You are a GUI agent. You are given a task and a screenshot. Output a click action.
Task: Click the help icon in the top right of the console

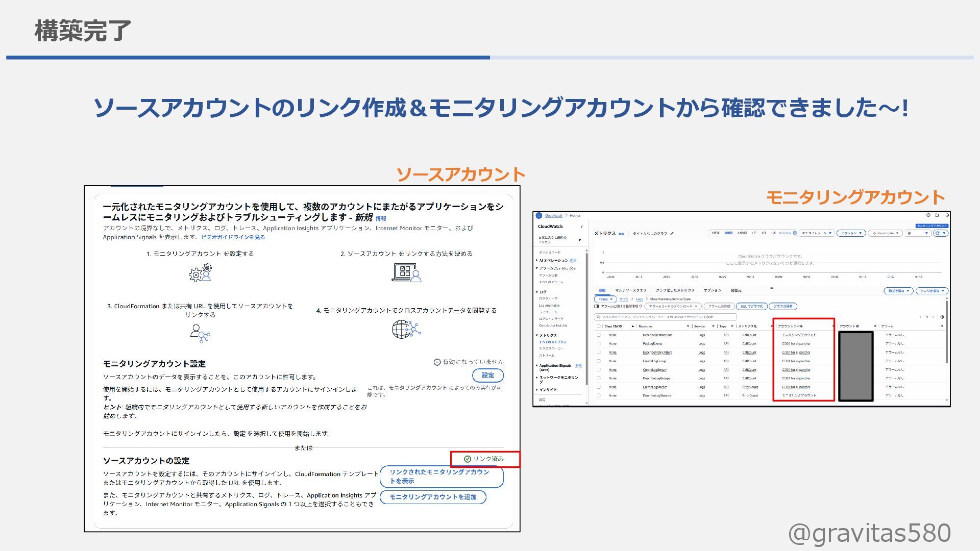[928, 215]
